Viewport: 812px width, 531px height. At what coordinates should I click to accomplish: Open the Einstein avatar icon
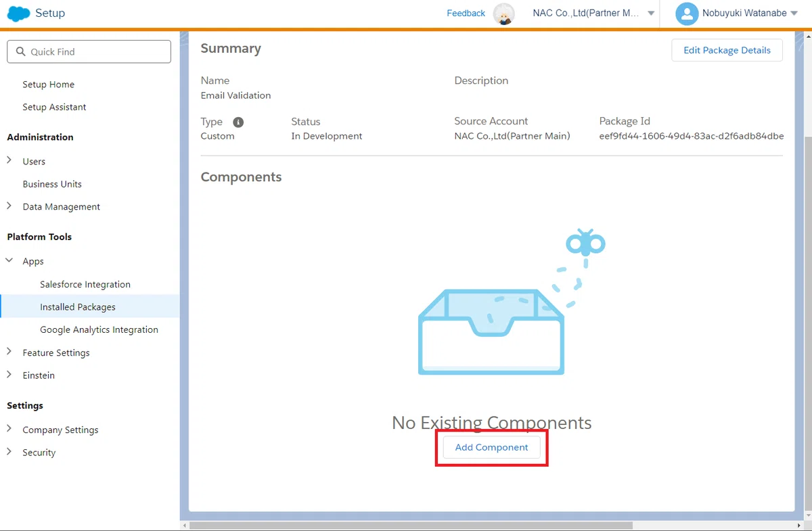point(503,14)
